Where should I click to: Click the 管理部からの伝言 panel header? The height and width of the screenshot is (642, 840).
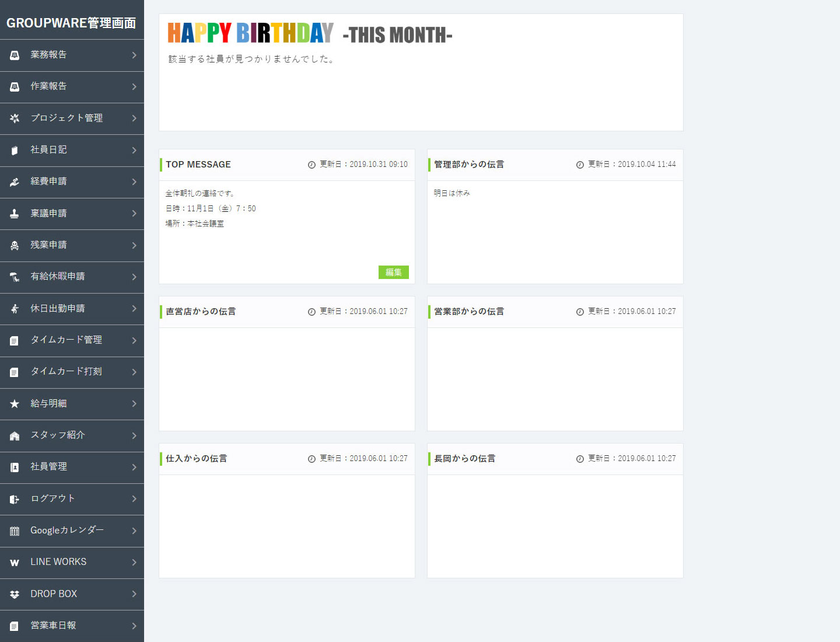(470, 164)
